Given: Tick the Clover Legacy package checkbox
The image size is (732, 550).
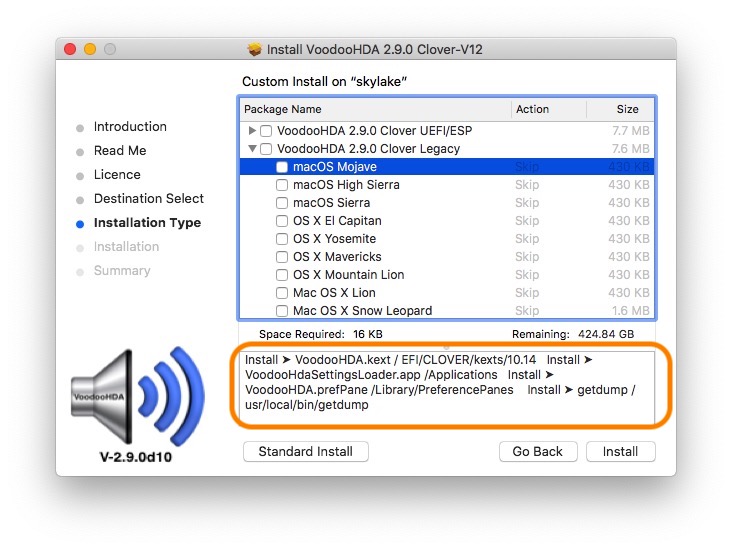Looking at the screenshot, I should [x=266, y=149].
